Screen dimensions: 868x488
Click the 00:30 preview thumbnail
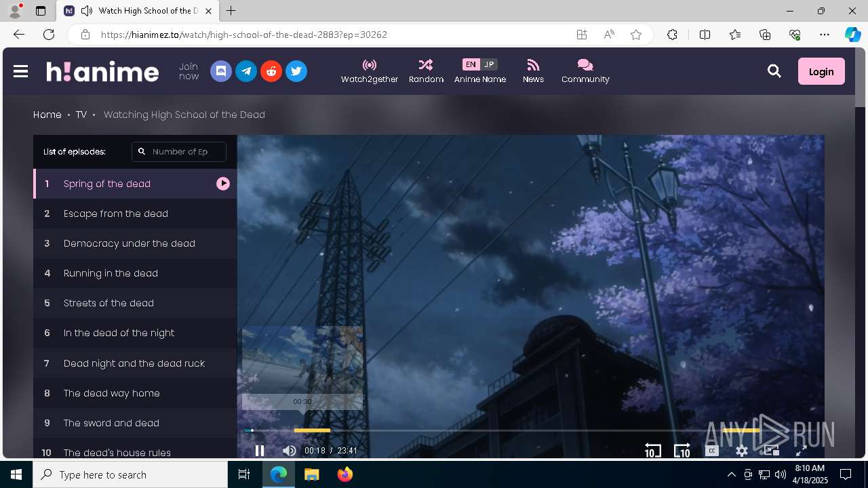point(302,368)
